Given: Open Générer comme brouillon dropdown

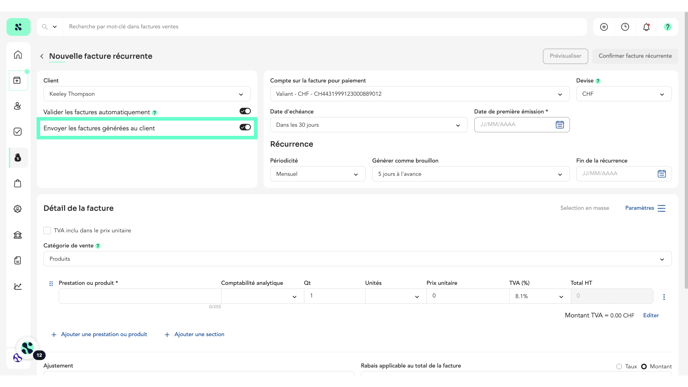Looking at the screenshot, I should pyautogui.click(x=470, y=174).
